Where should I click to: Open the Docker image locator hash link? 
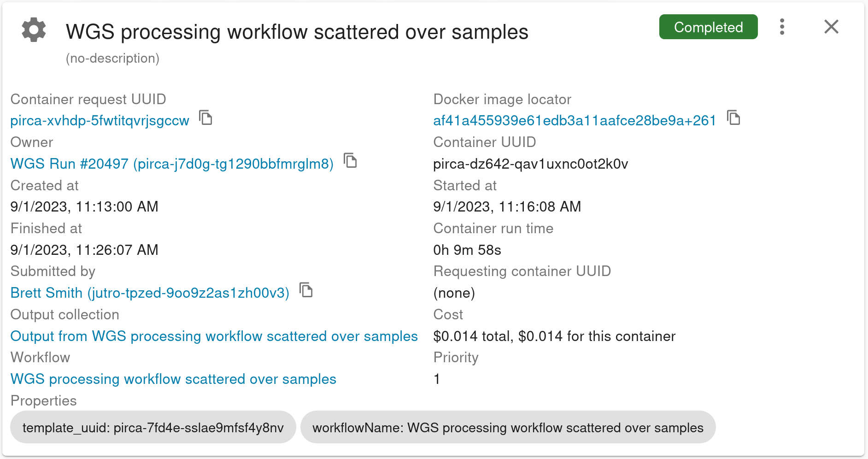pyautogui.click(x=574, y=121)
